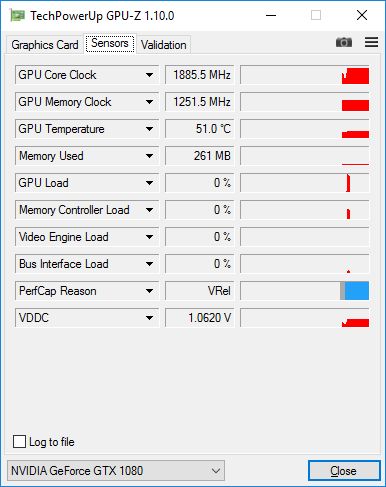
Task: Open the GPU Temperature sensor dropdown
Action: pos(87,129)
